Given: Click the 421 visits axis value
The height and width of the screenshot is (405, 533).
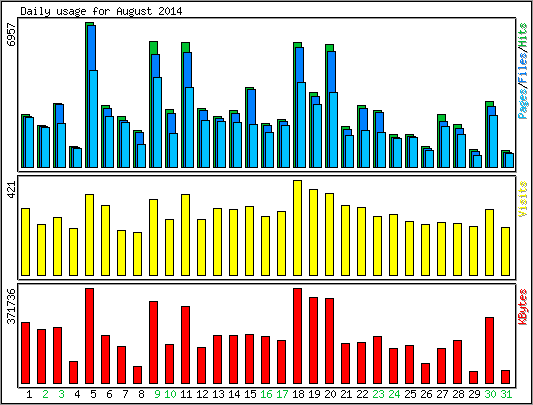Looking at the screenshot, I should point(12,190).
